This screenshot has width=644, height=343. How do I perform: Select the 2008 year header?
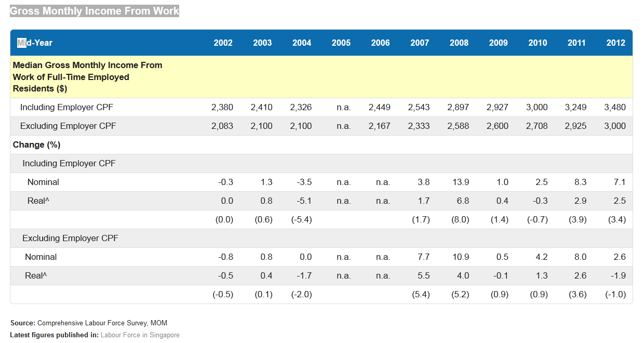[x=459, y=43]
